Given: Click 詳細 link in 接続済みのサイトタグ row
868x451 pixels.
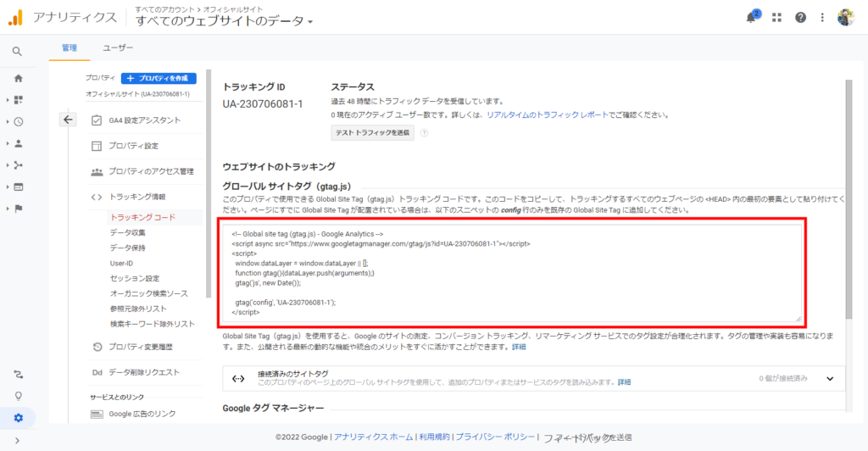Looking at the screenshot, I should [624, 382].
